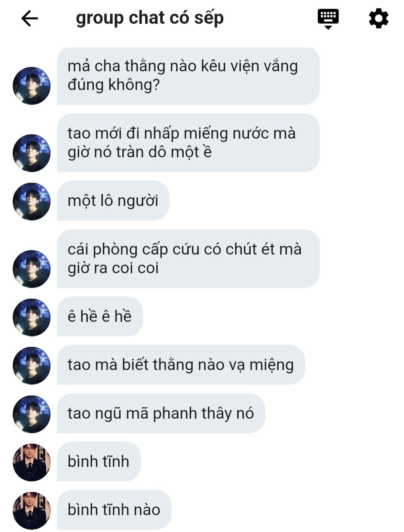Open the sender avatar beside 'mả cha thằng nào'
This screenshot has height=532, width=404.
tap(31, 86)
